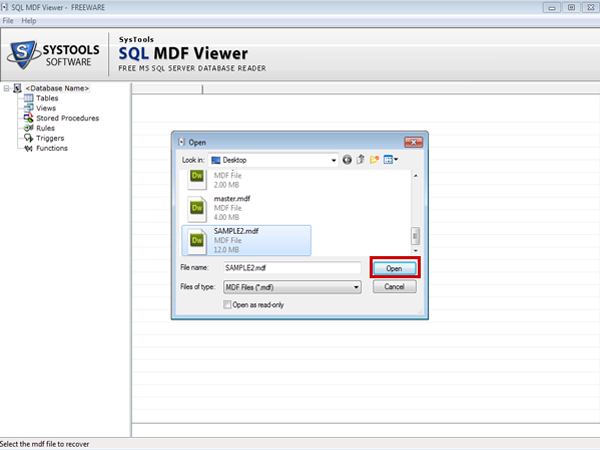Select the SAMPLE2.mdf file
600x450 pixels.
[x=246, y=240]
